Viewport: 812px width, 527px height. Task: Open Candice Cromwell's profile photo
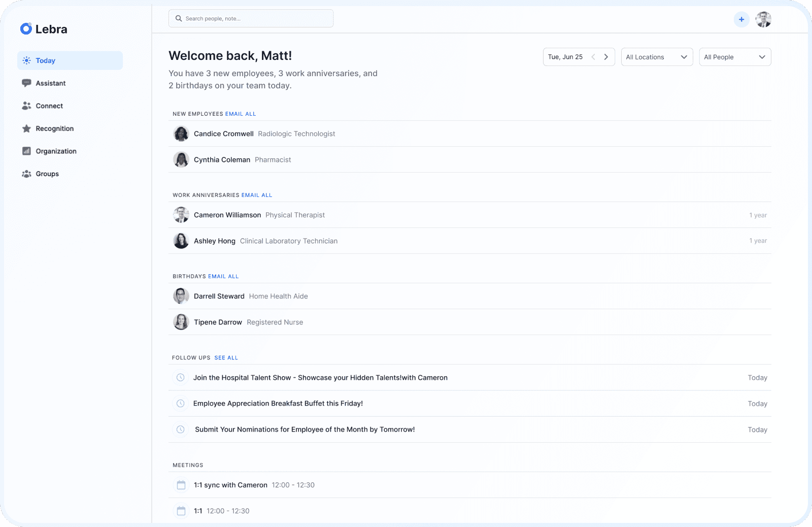(181, 134)
